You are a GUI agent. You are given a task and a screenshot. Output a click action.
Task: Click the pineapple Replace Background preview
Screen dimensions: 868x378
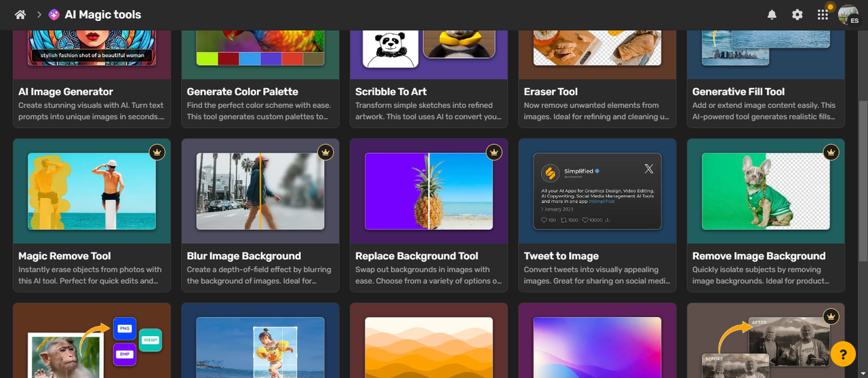point(429,191)
